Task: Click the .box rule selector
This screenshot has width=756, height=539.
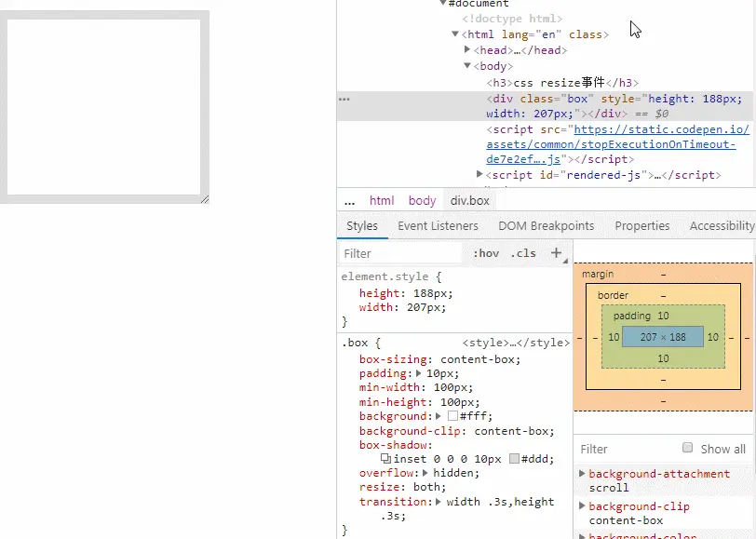Action: pyautogui.click(x=355, y=343)
